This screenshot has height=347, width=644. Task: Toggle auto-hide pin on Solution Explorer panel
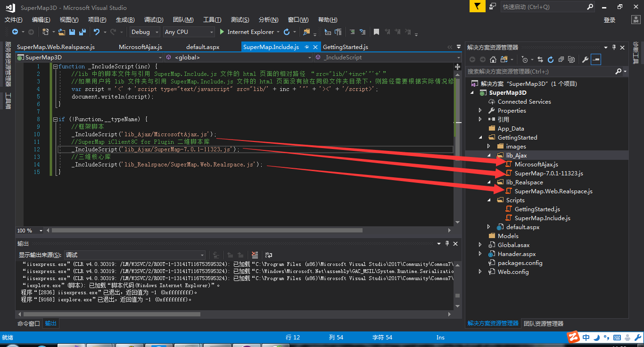coord(614,47)
